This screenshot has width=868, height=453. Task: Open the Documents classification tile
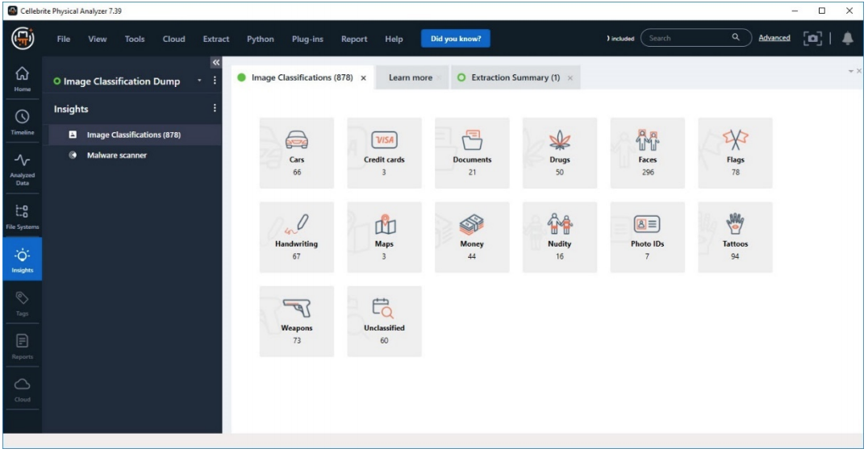(x=472, y=152)
